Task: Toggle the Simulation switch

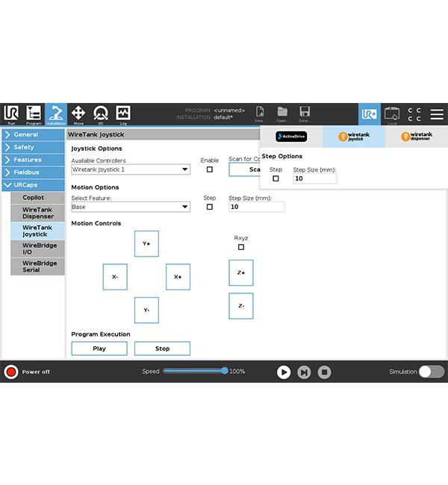Action: (x=432, y=372)
